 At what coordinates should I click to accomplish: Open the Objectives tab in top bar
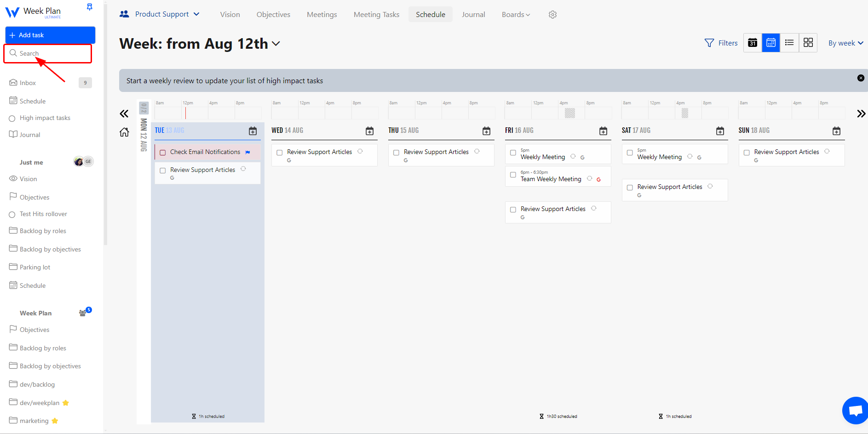point(273,15)
